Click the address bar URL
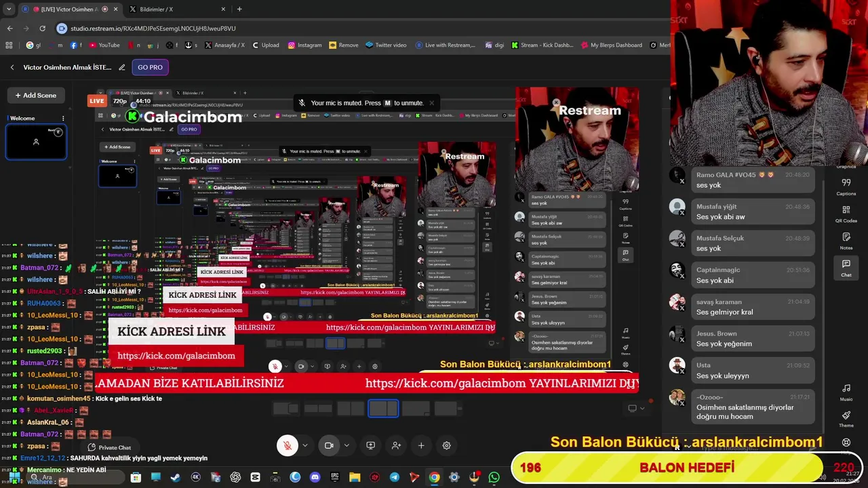The image size is (868, 488). [153, 28]
